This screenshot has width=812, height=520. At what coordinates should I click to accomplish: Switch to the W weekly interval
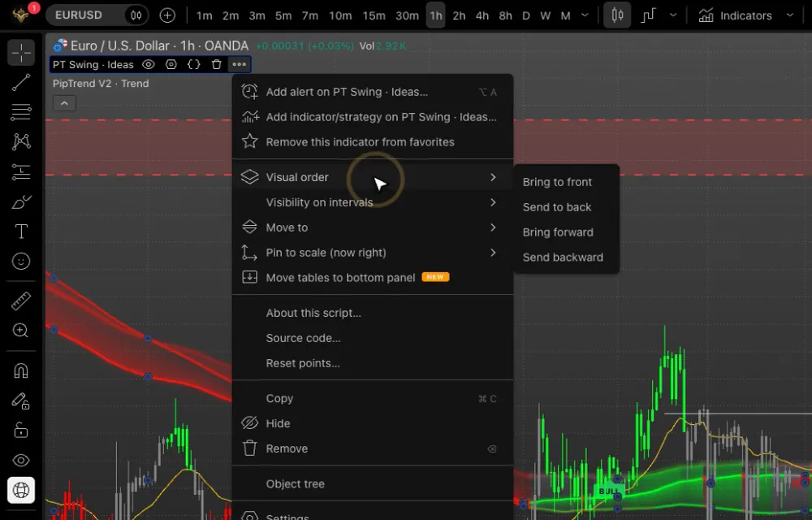tap(546, 15)
